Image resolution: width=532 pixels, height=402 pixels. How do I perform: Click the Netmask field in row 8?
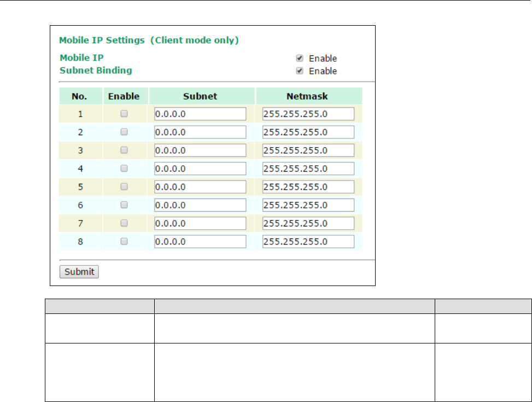308,241
